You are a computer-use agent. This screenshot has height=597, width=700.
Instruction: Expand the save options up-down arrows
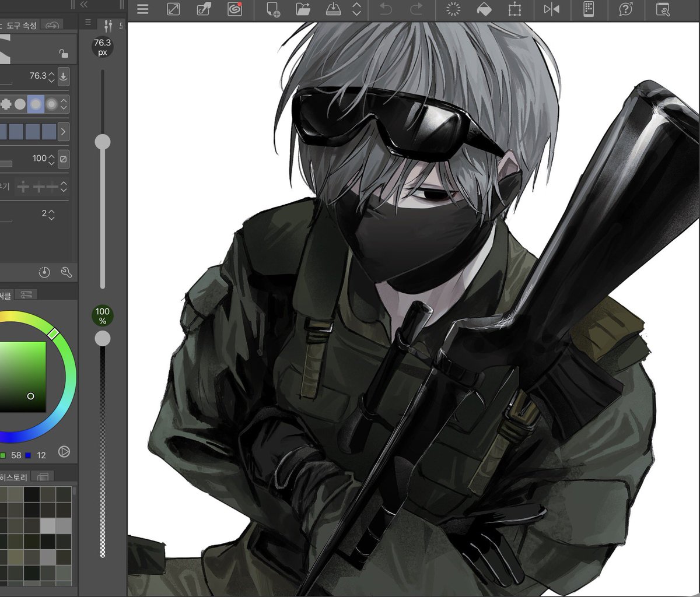[356, 9]
